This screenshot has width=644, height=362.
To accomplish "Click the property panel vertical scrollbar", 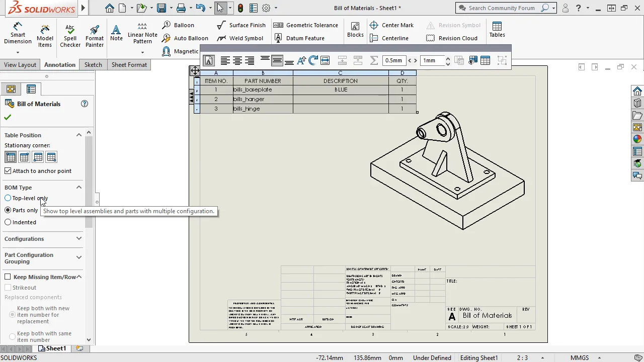I will click(x=89, y=181).
